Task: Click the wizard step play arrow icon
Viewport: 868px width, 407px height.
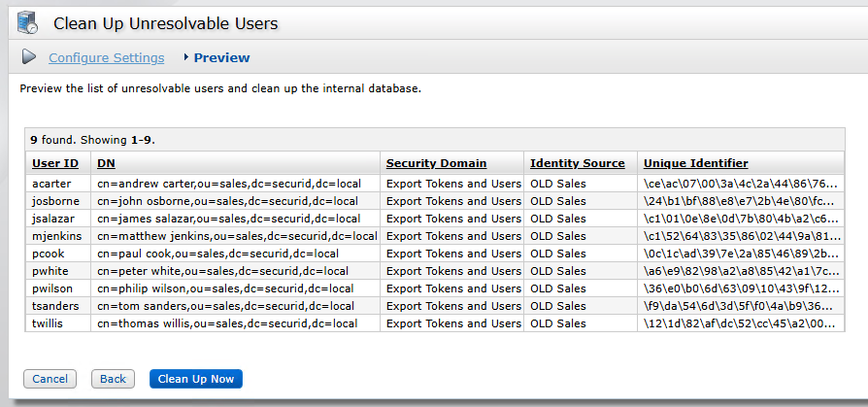Action: pos(29,57)
